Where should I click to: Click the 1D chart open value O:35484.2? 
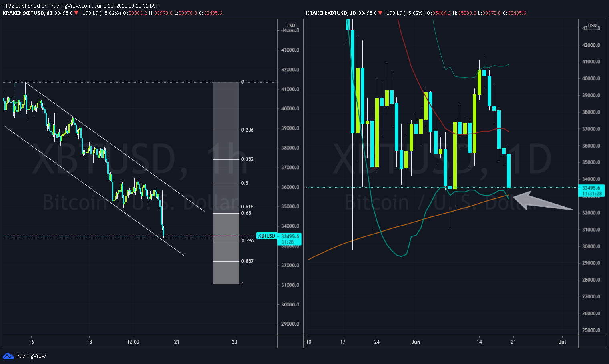coord(439,13)
